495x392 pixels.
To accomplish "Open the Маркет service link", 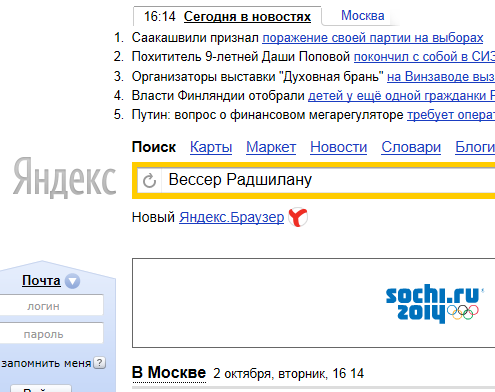I will pyautogui.click(x=271, y=147).
